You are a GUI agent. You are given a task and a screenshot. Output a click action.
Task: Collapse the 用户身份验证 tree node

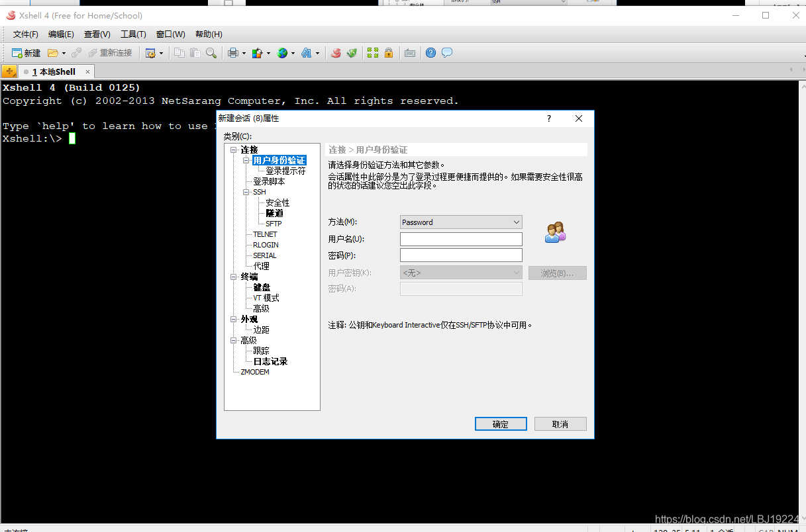tap(246, 160)
